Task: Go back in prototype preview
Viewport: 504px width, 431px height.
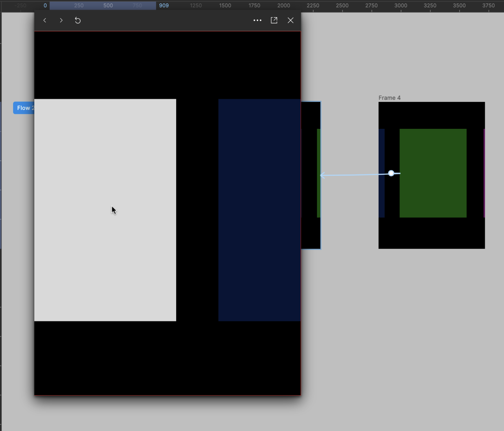Action: coord(45,20)
